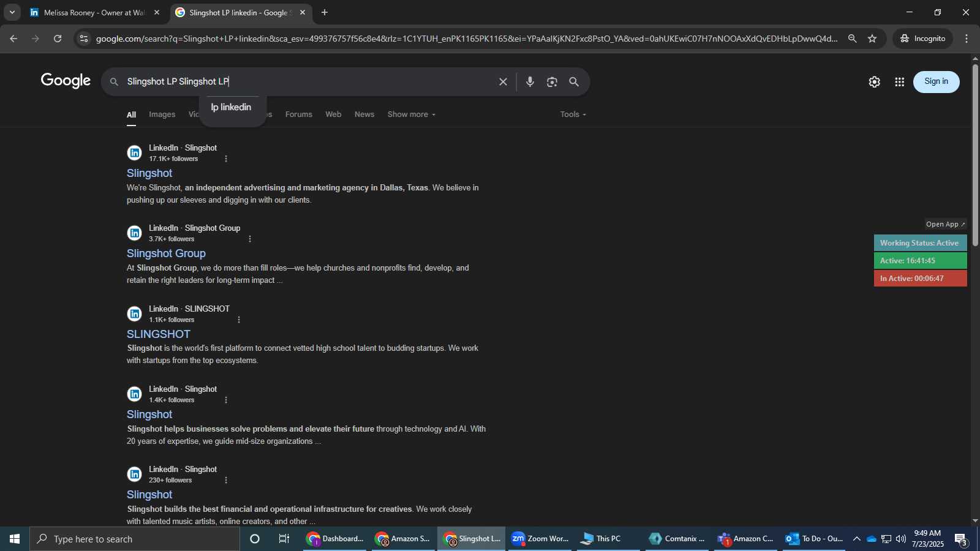
Task: Click the Incognito indicator button
Action: 922,39
